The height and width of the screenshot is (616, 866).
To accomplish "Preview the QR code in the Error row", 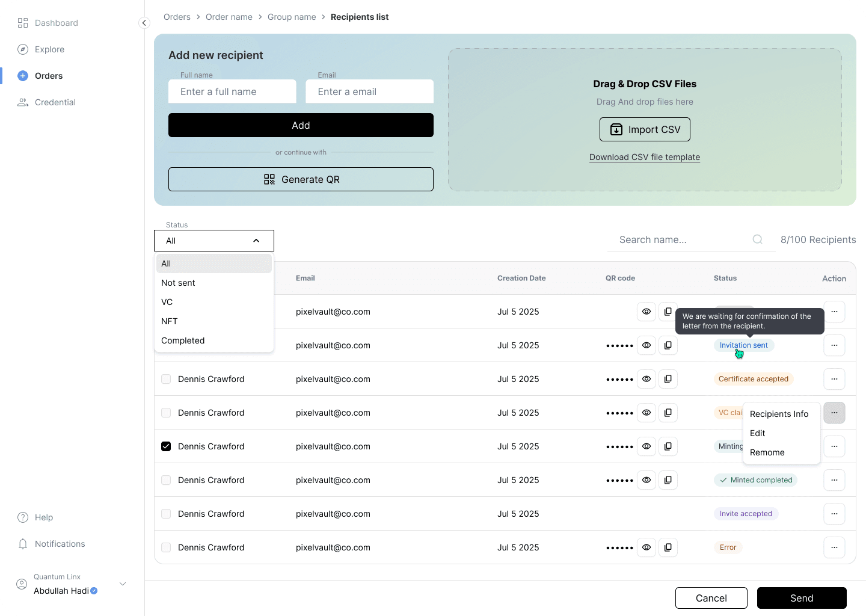I will pos(646,547).
